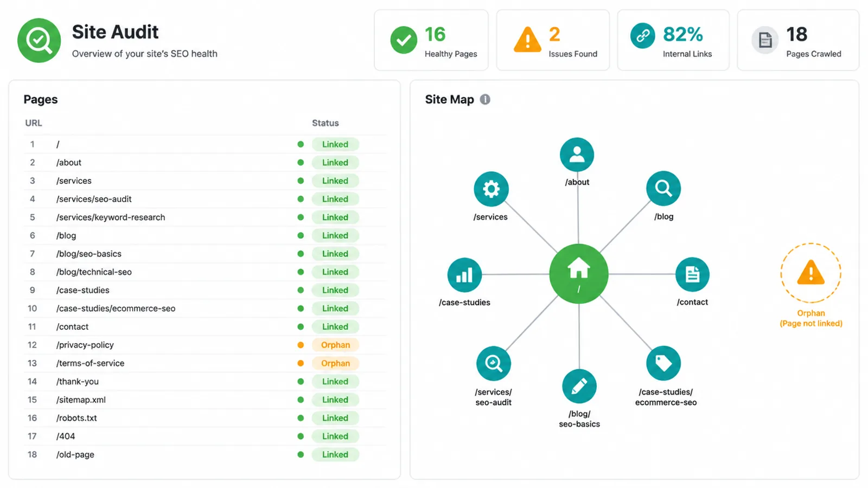Click the 'Orphan (Page not linked)' label

tap(811, 318)
